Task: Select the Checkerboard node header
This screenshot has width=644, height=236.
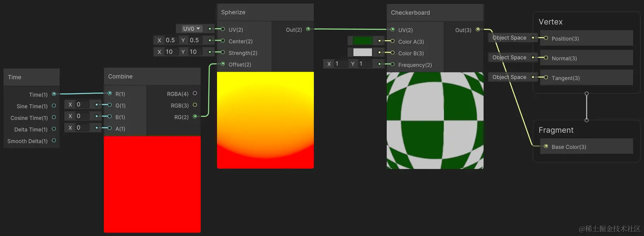Action: (435, 13)
